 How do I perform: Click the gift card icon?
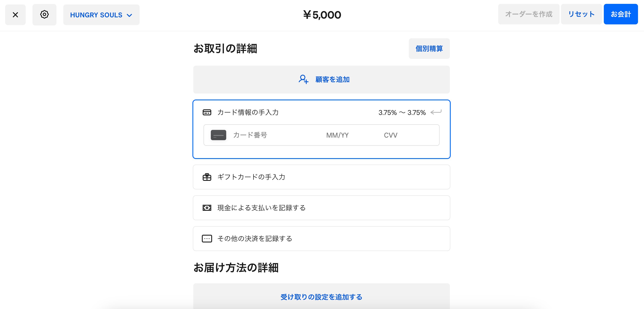[207, 177]
